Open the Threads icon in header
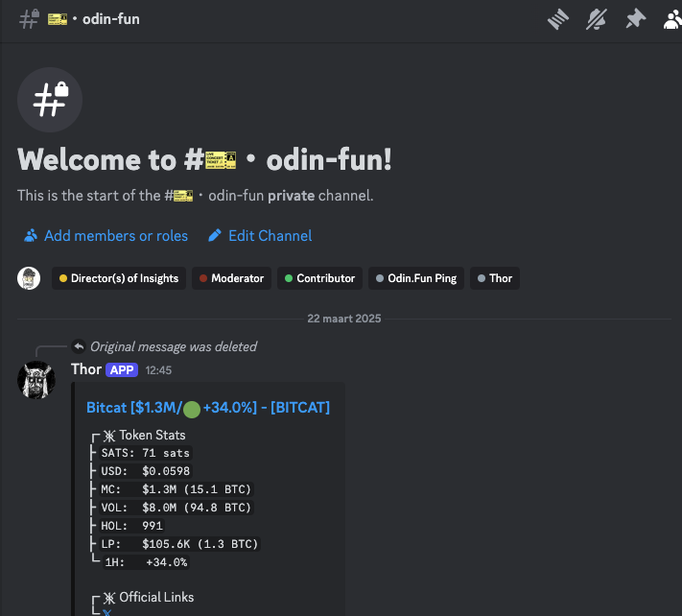Screen dimensions: 682x616 click(x=558, y=19)
